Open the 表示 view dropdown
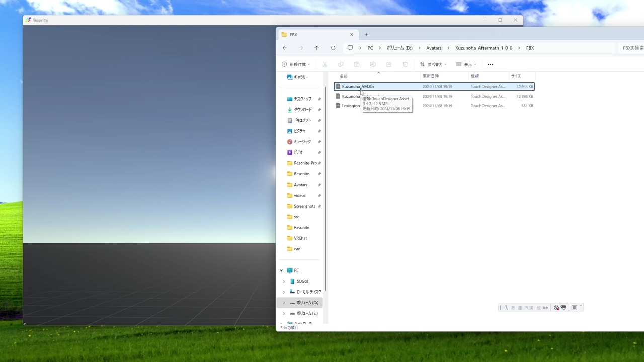 [466, 64]
